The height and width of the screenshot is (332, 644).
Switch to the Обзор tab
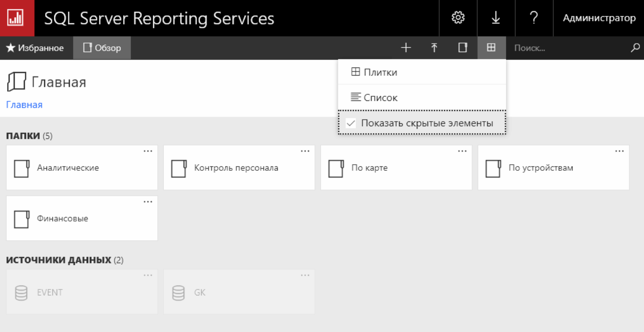pyautogui.click(x=102, y=48)
